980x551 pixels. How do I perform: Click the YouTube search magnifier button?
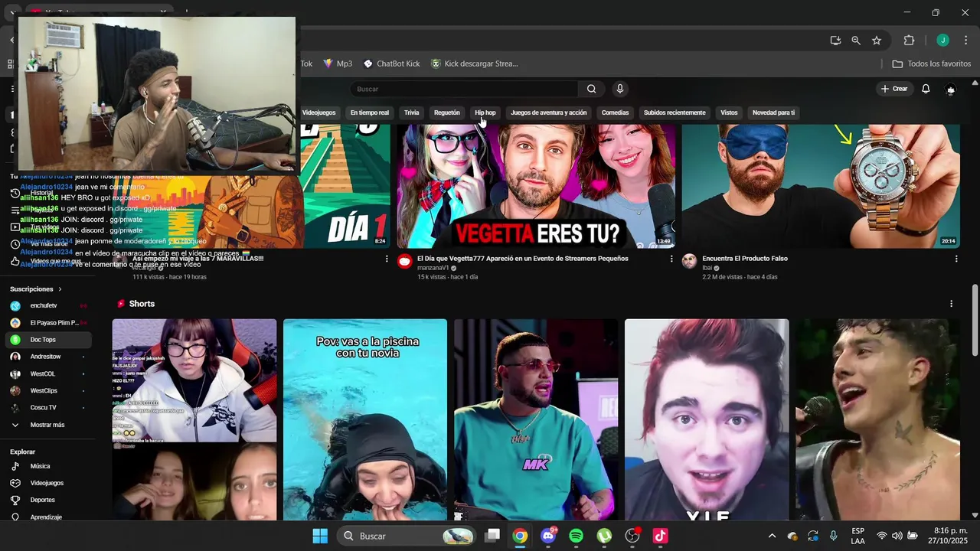pos(591,89)
